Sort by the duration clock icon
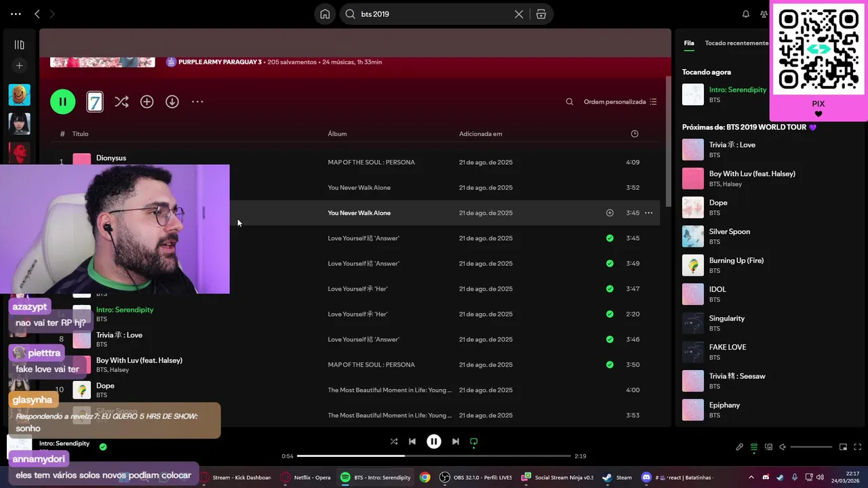Image resolution: width=868 pixels, height=488 pixels. (635, 134)
